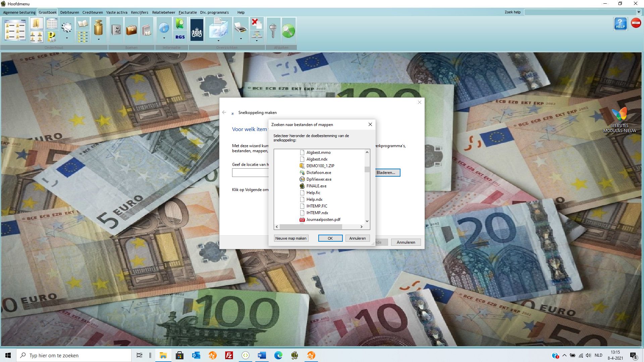Open the Div. programma's menu
The image size is (644, 362).
pyautogui.click(x=214, y=12)
